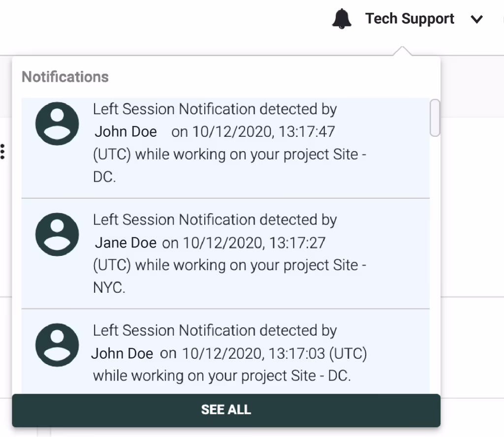Select John Doe name in first notification
Screen dimensions: 504x437
coord(126,132)
